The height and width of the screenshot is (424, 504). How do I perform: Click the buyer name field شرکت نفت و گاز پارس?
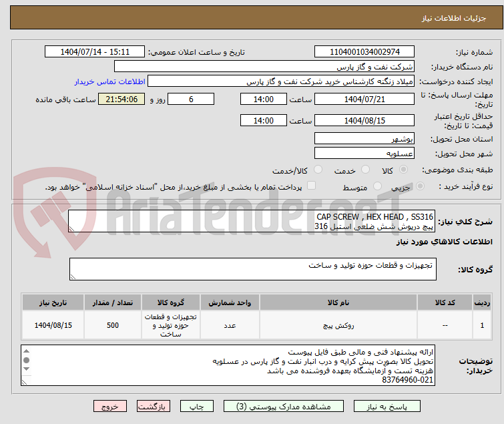(x=264, y=67)
